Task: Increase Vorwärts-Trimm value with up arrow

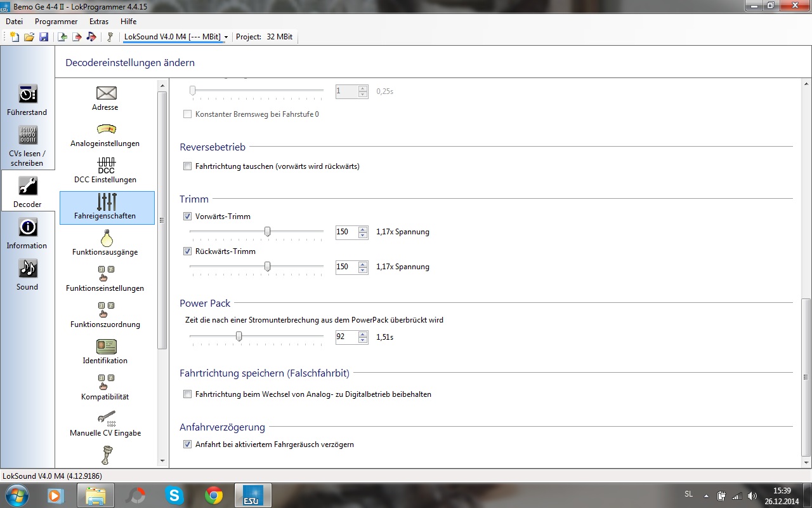Action: [x=363, y=229]
